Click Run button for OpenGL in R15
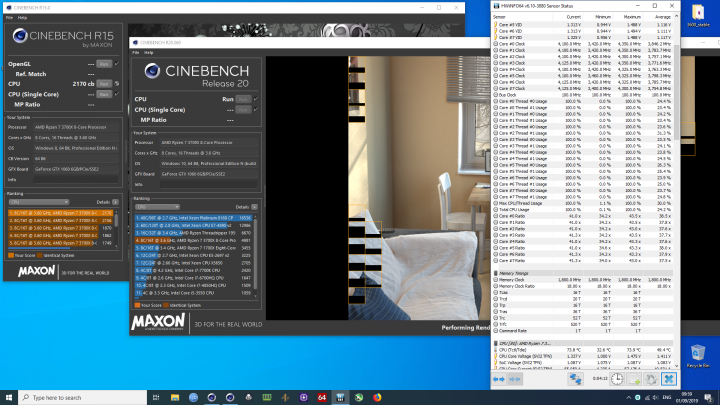Screen dimensions: 720x405 coord(104,64)
